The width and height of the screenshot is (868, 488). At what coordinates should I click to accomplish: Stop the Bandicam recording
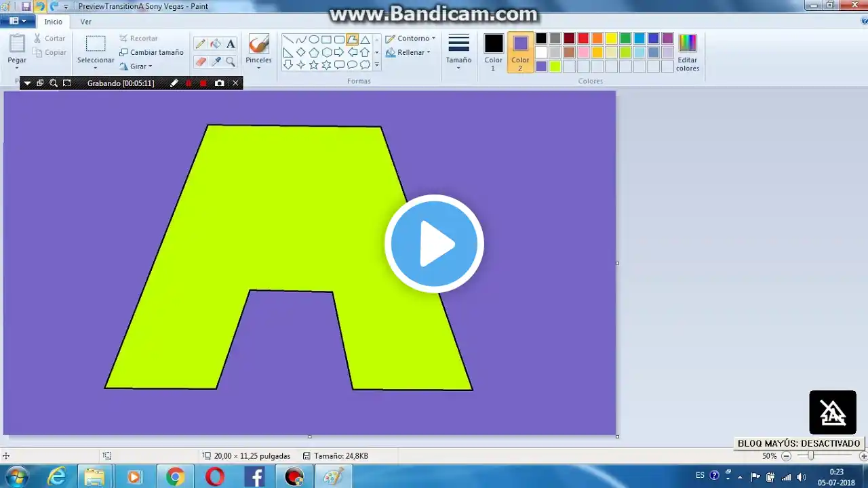click(203, 83)
